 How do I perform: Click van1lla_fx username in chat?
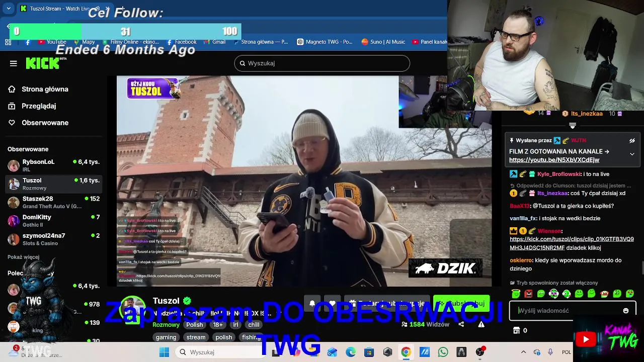[x=523, y=219]
